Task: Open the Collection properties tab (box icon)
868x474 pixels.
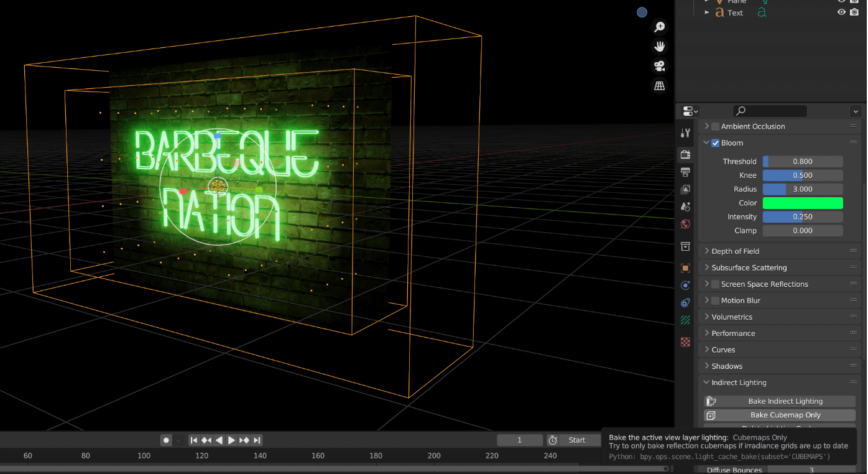Action: [x=685, y=246]
